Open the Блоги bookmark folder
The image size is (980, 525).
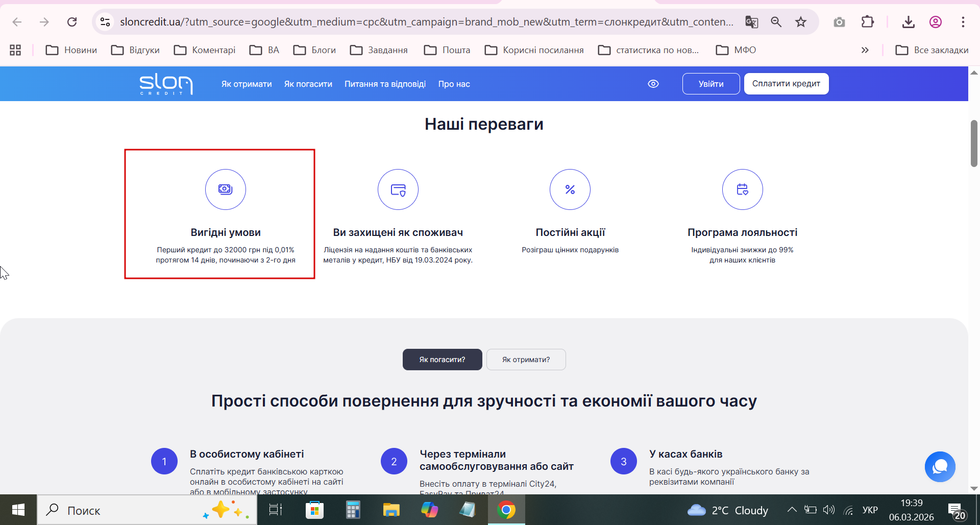(314, 50)
